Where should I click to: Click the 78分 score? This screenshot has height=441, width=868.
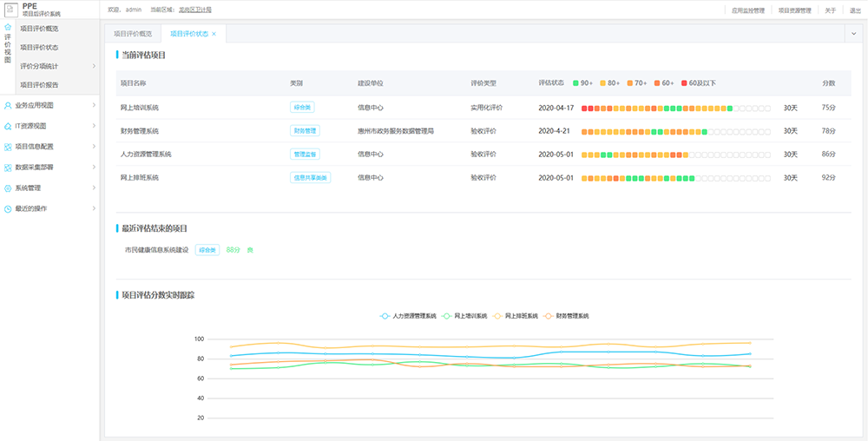[828, 131]
